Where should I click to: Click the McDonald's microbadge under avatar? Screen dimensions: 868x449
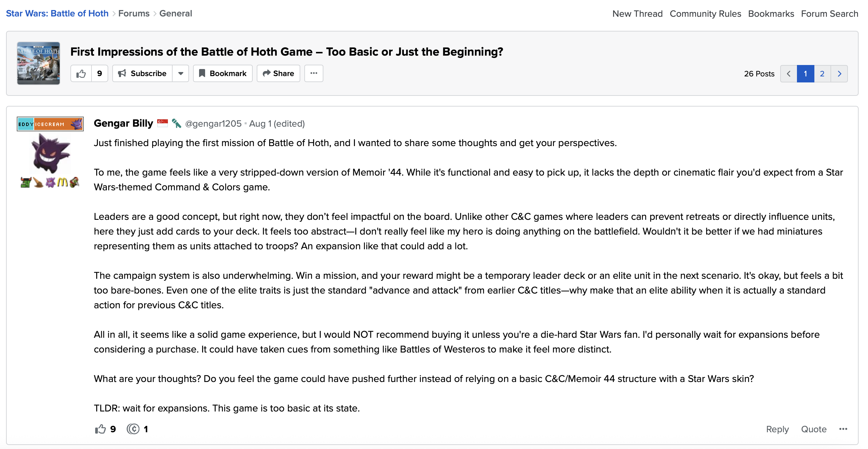62,182
